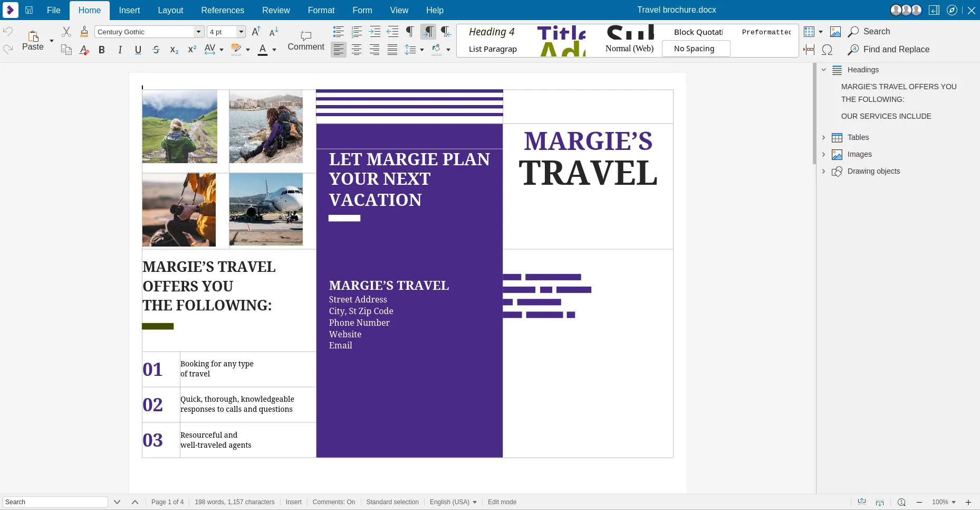Open the font size dropdown

click(x=241, y=32)
